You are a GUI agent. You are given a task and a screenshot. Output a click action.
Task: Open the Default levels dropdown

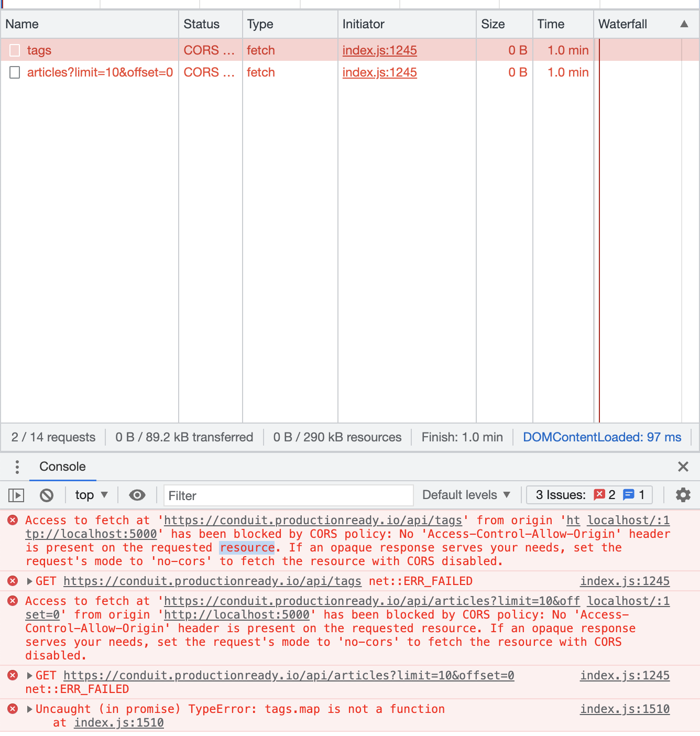click(x=465, y=495)
